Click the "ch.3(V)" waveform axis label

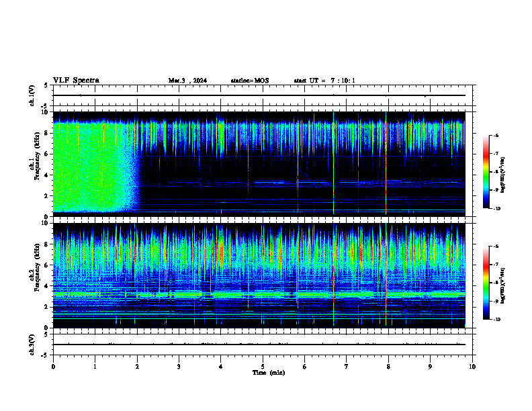pyautogui.click(x=32, y=345)
